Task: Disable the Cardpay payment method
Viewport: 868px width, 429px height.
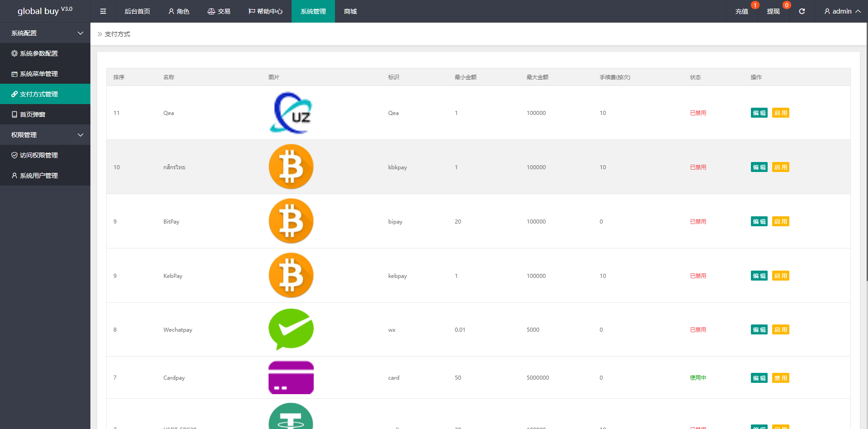Action: (x=780, y=378)
